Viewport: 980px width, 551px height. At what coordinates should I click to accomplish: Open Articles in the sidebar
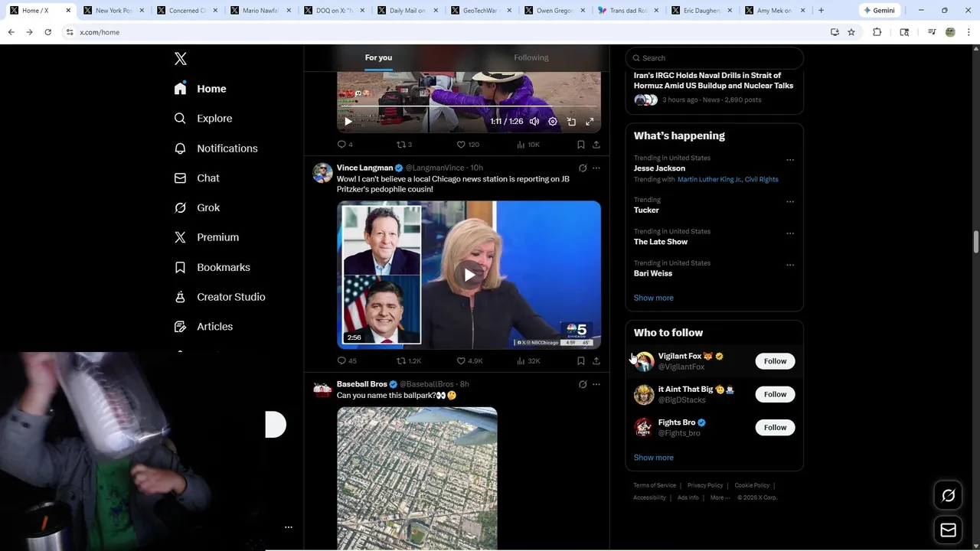tap(204, 327)
